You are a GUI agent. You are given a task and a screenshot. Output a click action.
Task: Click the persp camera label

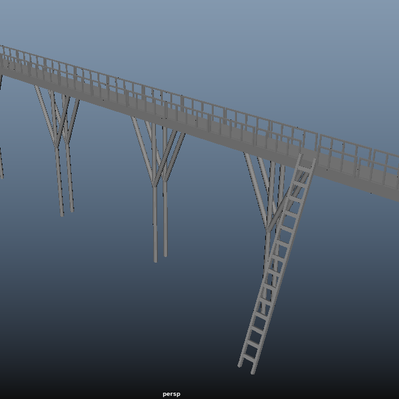[x=171, y=394]
